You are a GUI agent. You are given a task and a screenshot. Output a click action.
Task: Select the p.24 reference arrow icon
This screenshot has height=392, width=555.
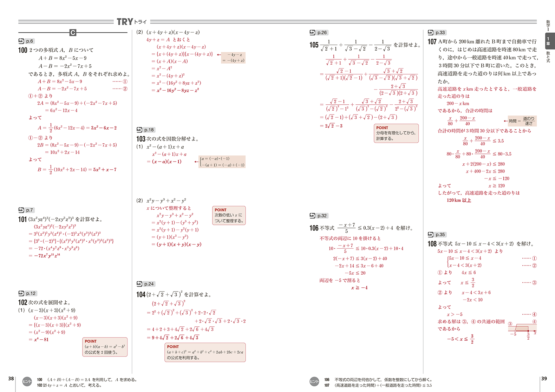139,284
